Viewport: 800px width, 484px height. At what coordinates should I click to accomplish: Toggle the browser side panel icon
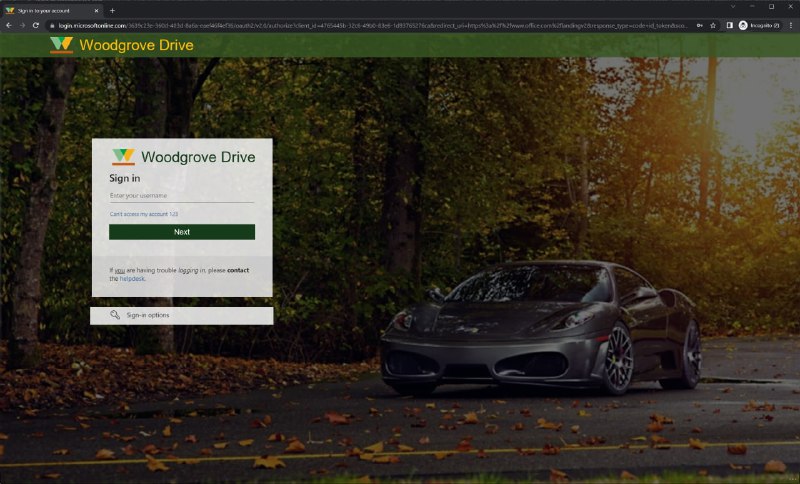tap(729, 25)
